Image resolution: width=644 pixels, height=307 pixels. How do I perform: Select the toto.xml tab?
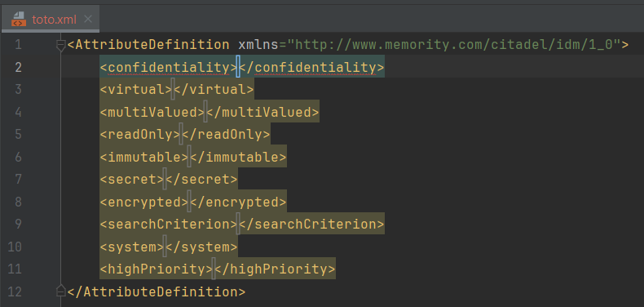[50, 19]
